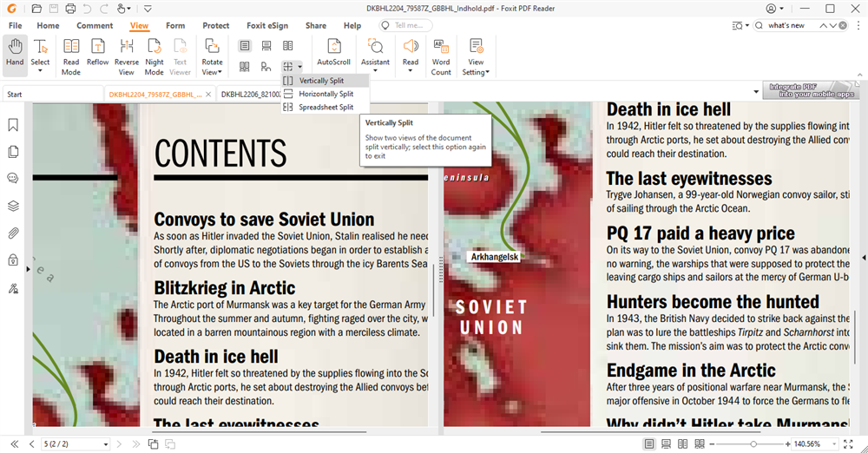Enable Night Mode

tap(155, 55)
